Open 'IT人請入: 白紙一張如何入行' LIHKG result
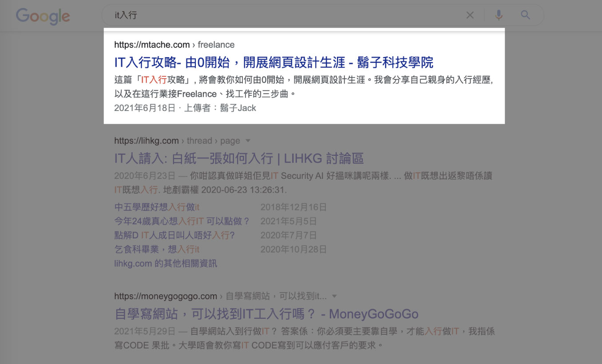Image resolution: width=602 pixels, height=364 pixels. pyautogui.click(x=239, y=158)
